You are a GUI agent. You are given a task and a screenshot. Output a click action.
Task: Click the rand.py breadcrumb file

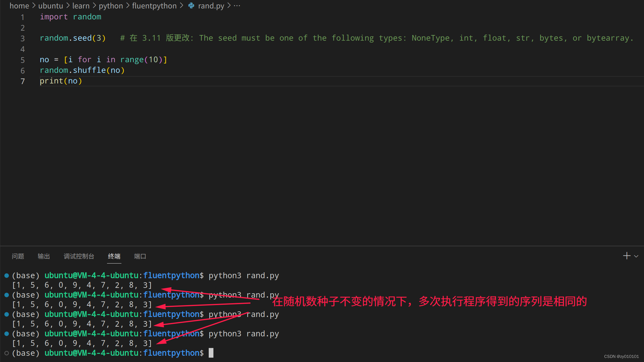[211, 6]
